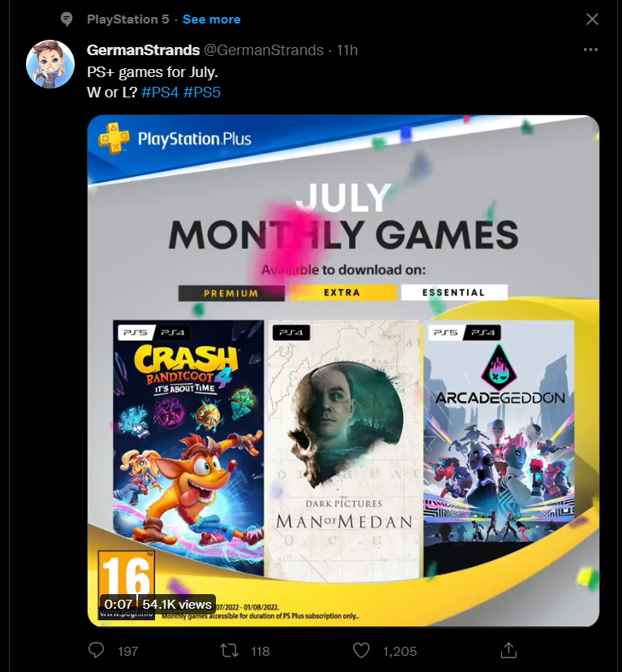Click the Arcadegeddon cover art
Image resolution: width=622 pixels, height=672 pixels.
tap(499, 446)
